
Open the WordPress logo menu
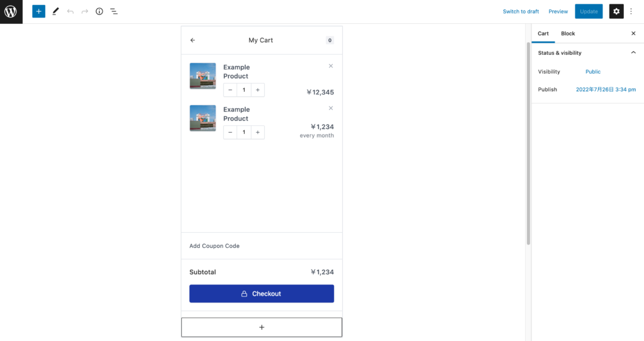11,11
